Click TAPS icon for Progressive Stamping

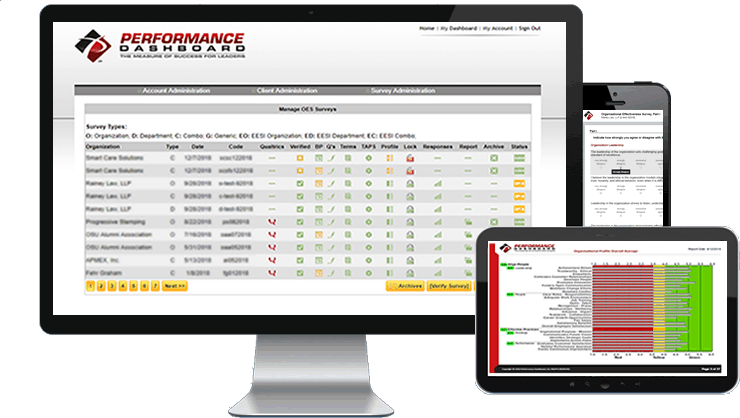point(369,222)
